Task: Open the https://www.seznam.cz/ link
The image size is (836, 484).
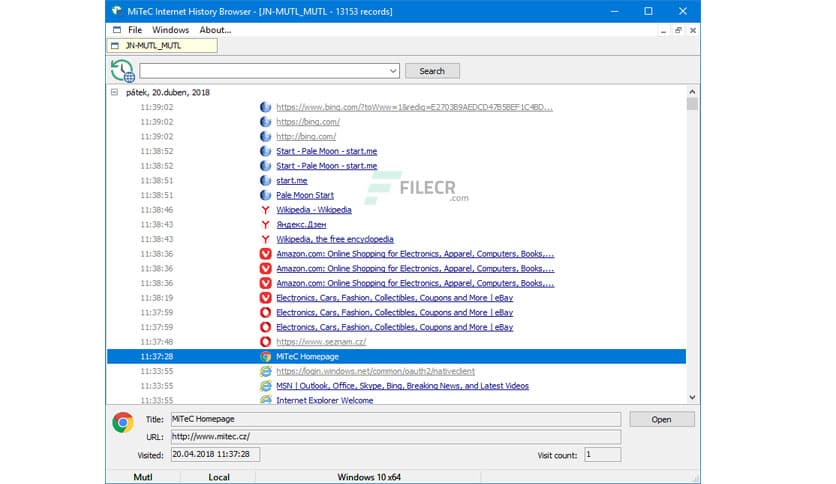Action: pos(321,342)
